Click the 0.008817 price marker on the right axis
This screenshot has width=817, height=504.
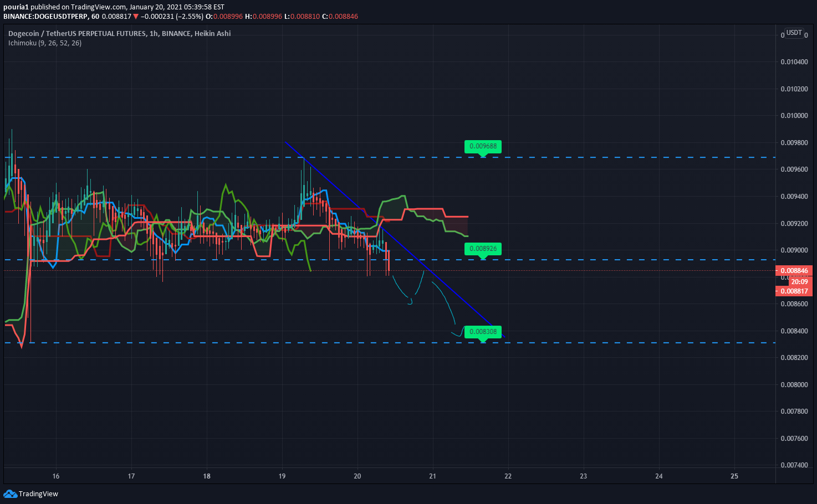pos(794,291)
